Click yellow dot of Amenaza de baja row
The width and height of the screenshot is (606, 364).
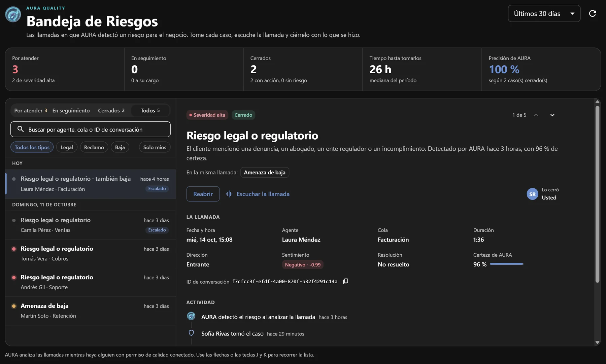[14, 306]
